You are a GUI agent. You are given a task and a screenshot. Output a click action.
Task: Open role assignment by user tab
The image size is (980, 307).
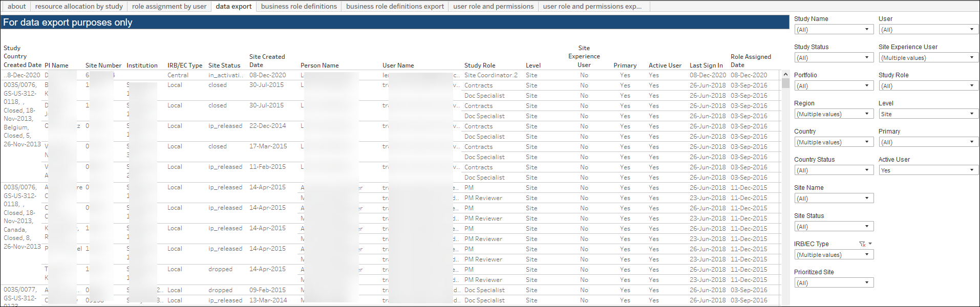(x=169, y=6)
